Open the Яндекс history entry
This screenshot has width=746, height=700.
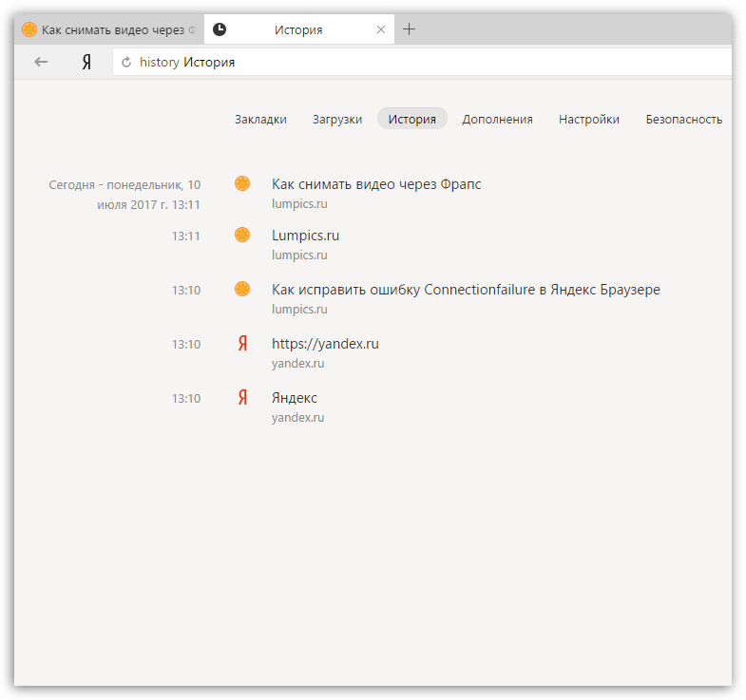[x=295, y=398]
